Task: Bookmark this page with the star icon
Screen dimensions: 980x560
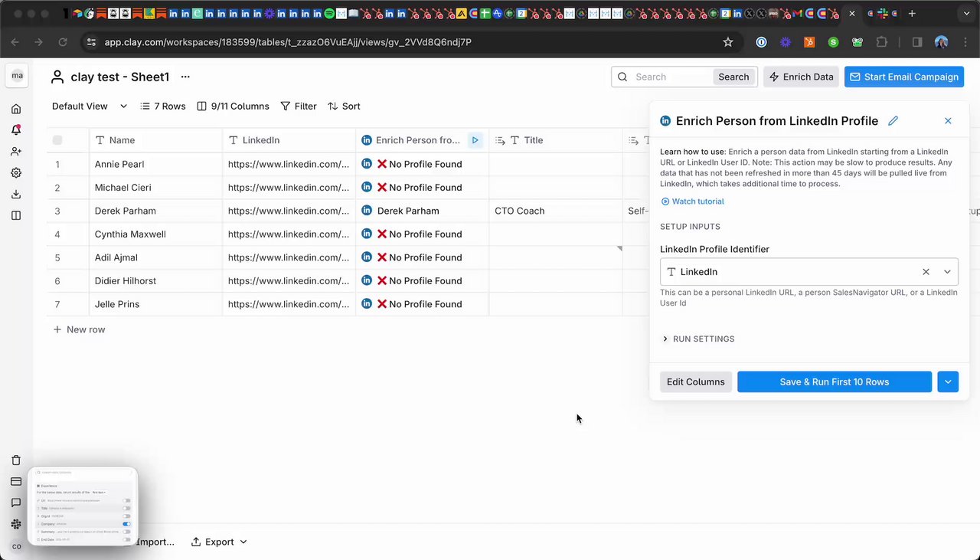Action: [x=728, y=42]
